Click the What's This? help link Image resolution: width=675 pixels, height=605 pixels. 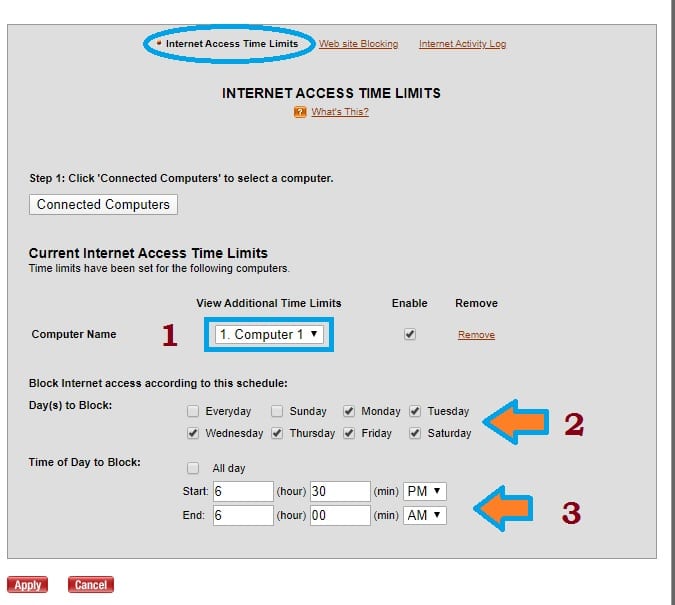click(x=339, y=112)
